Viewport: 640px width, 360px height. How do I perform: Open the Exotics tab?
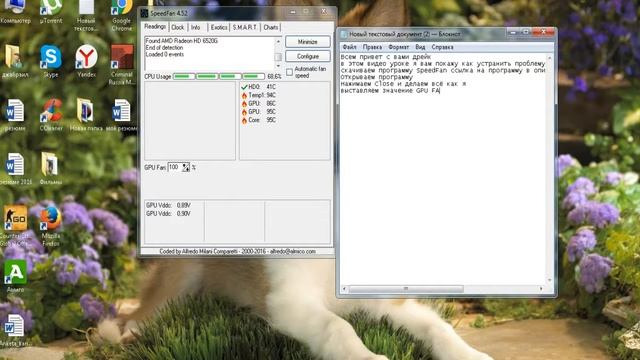point(219,27)
